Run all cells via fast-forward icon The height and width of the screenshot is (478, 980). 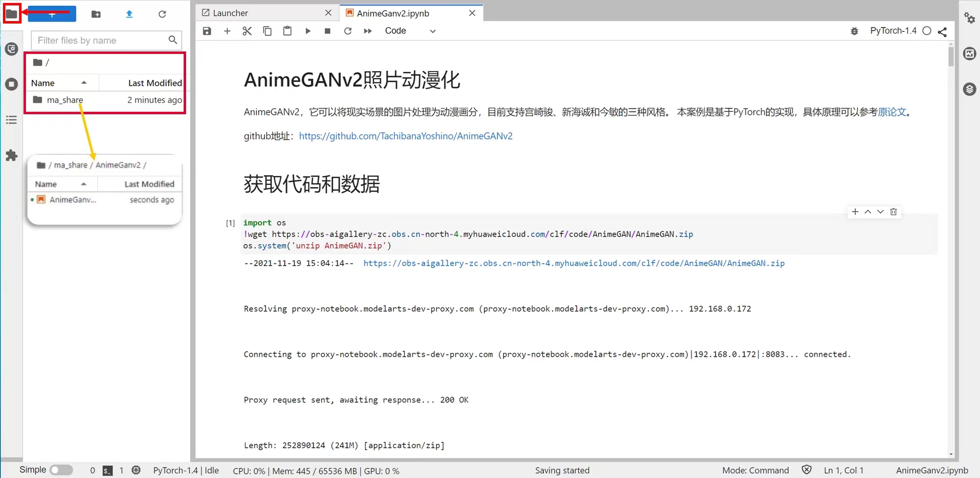coord(367,30)
